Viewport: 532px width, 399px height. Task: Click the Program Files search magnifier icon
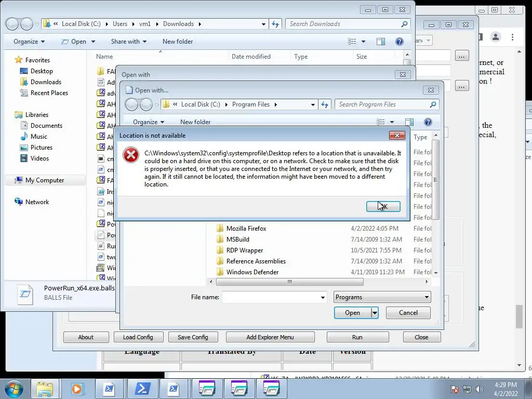[x=433, y=104]
